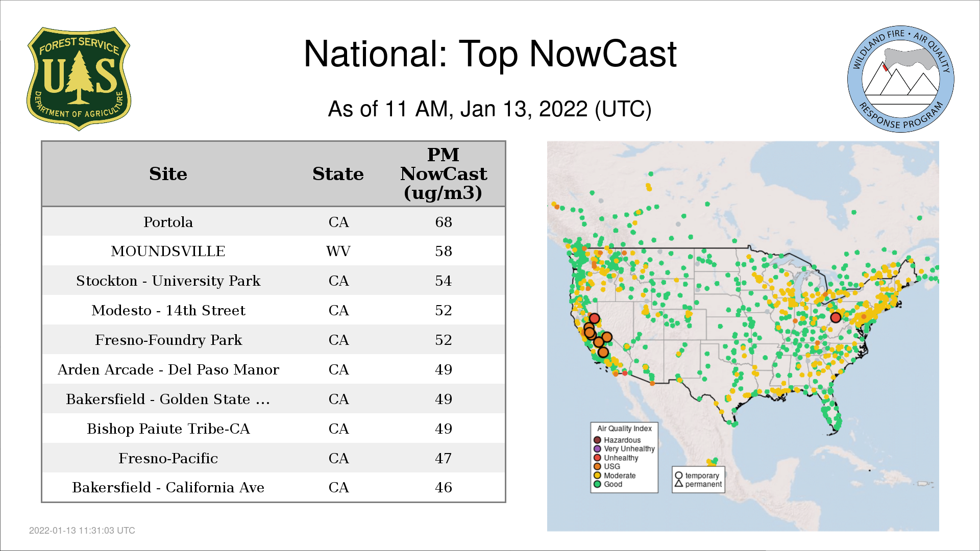Click the Wildland Fire Air Quality Response Program logo
Viewport: 980px width, 551px height.
coord(900,79)
